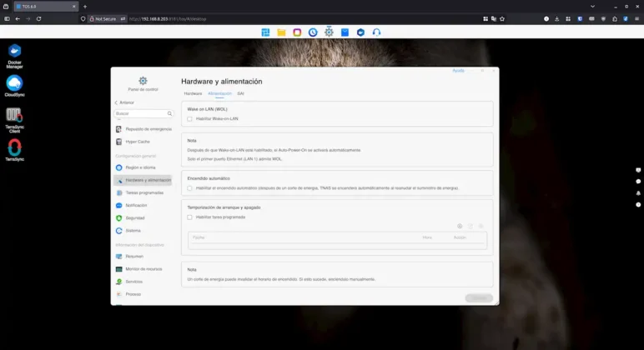Image resolution: width=644 pixels, height=350 pixels.
Task: Click the add schedule plus icon
Action: (x=460, y=227)
